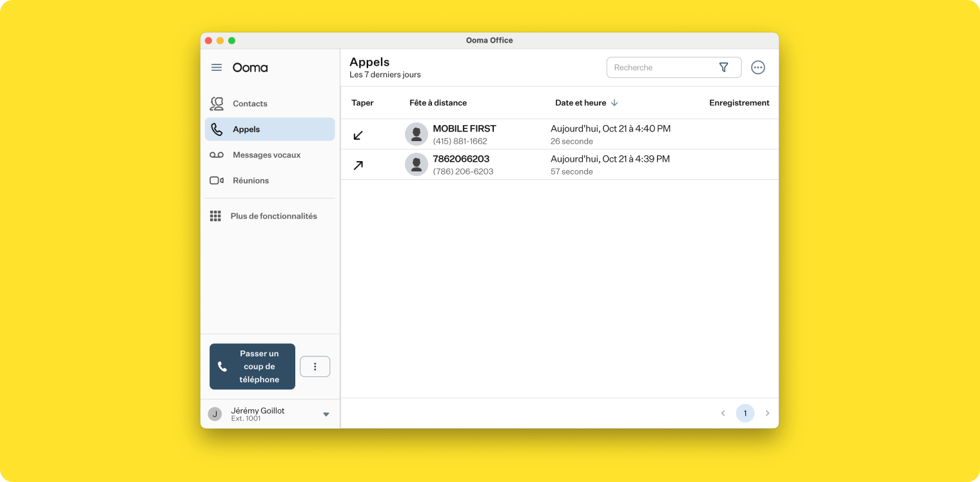This screenshot has width=980, height=482.
Task: Click the Enregistrement column header
Action: 740,103
